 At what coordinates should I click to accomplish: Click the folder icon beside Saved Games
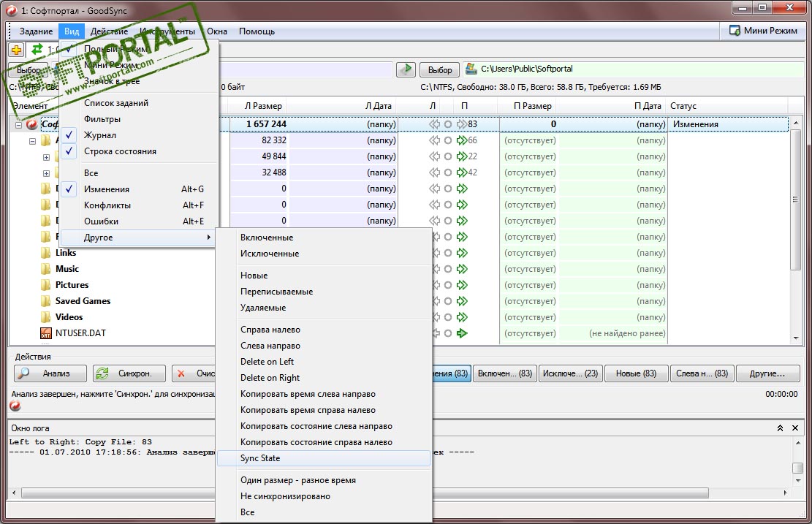46,301
